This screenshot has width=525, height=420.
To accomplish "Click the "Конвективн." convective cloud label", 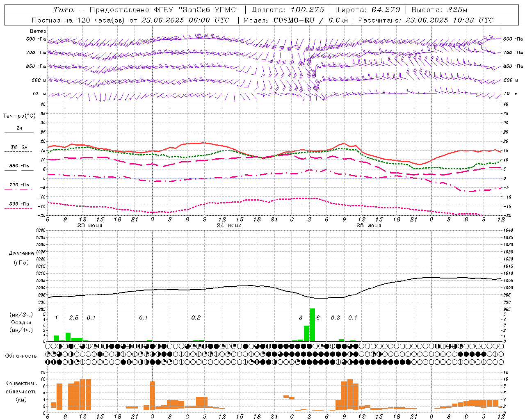I will [21, 383].
